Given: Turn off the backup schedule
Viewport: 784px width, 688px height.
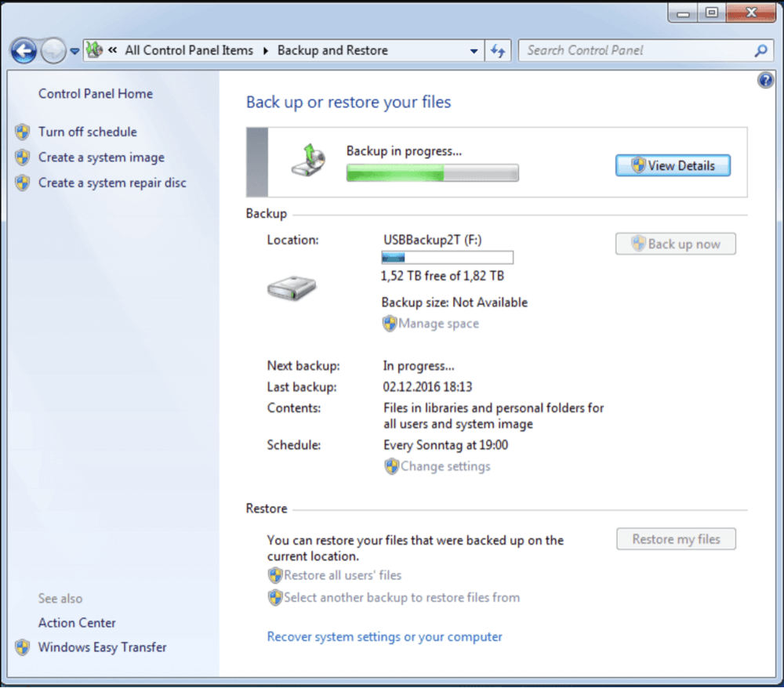Looking at the screenshot, I should (x=87, y=132).
